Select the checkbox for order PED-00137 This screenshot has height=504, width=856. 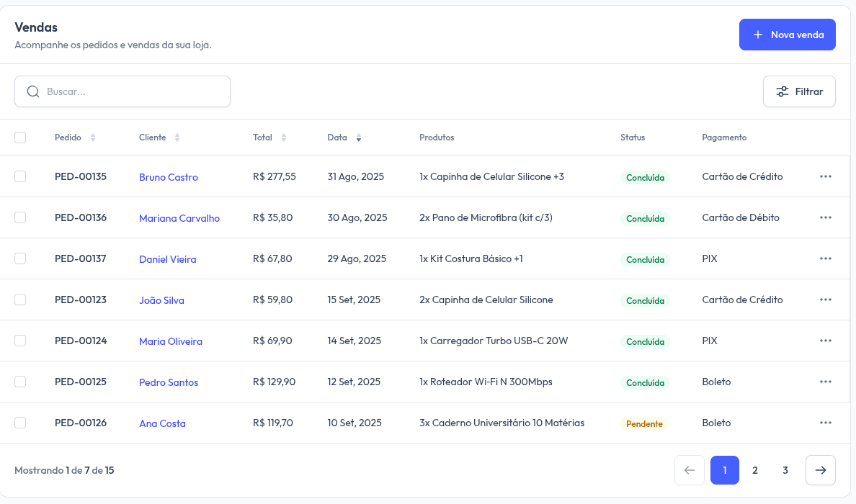coord(20,258)
